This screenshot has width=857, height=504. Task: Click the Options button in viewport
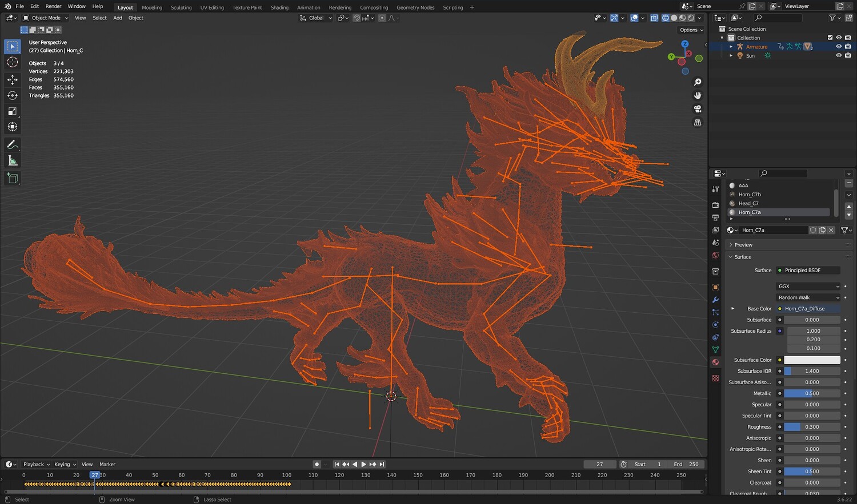click(691, 30)
